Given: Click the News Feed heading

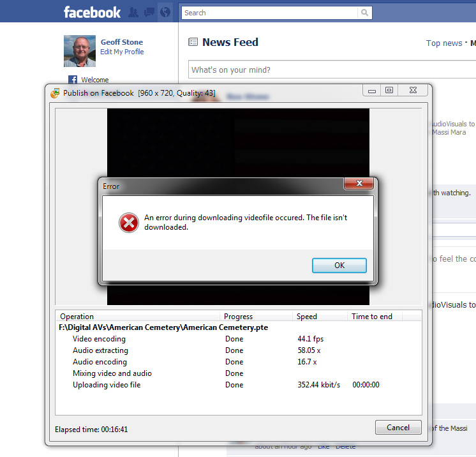Looking at the screenshot, I should point(230,42).
